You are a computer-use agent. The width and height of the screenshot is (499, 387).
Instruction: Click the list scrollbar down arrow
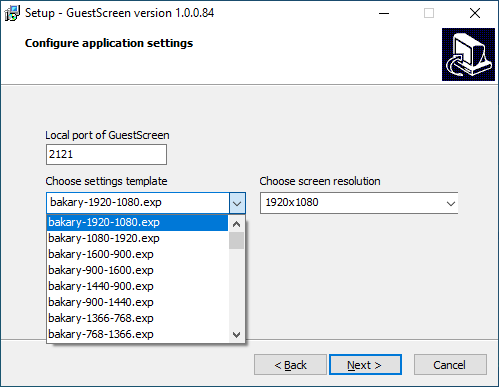236,334
